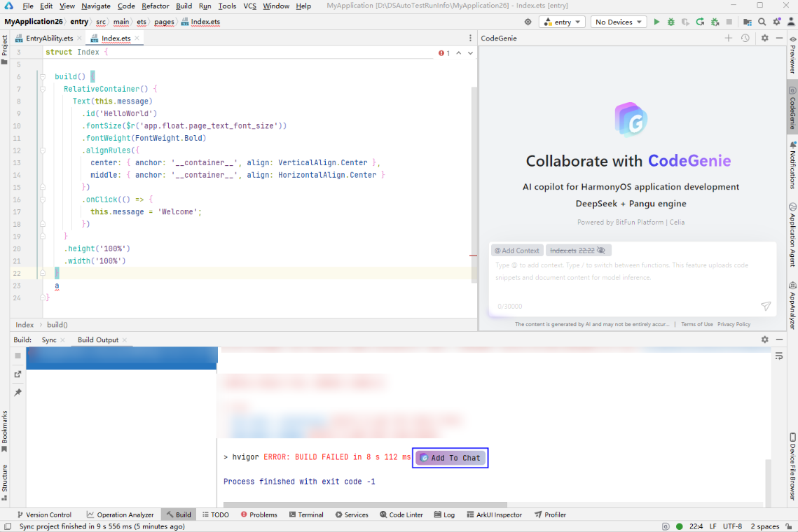The image size is (798, 532).
Task: Toggle Index.ets context visibility eye icon
Action: 601,250
